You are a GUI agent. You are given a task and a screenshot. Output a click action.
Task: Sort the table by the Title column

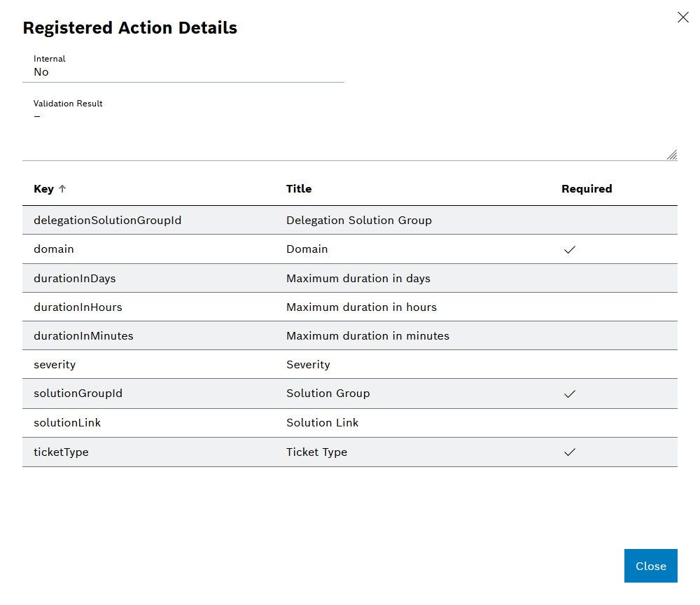click(x=299, y=188)
